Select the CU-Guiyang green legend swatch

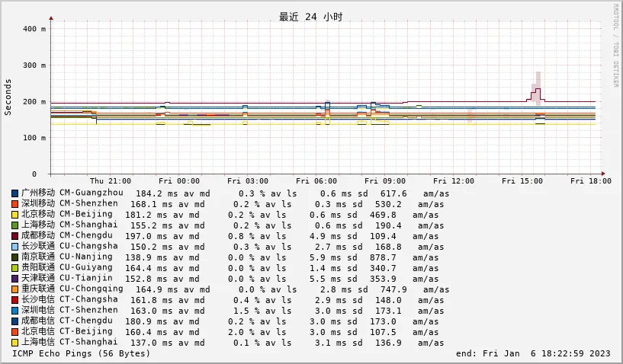pyautogui.click(x=15, y=268)
